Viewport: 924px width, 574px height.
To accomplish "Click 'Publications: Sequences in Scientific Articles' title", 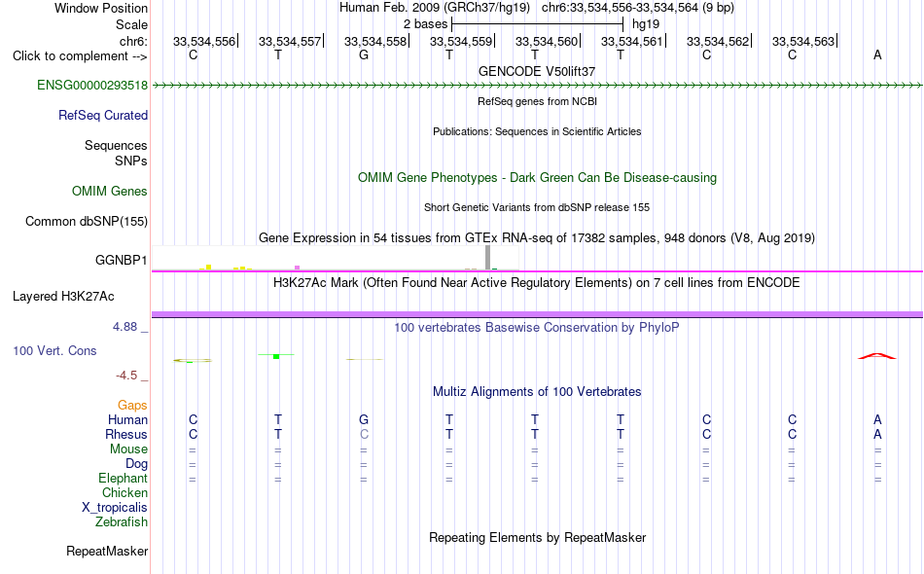I will pyautogui.click(x=537, y=131).
